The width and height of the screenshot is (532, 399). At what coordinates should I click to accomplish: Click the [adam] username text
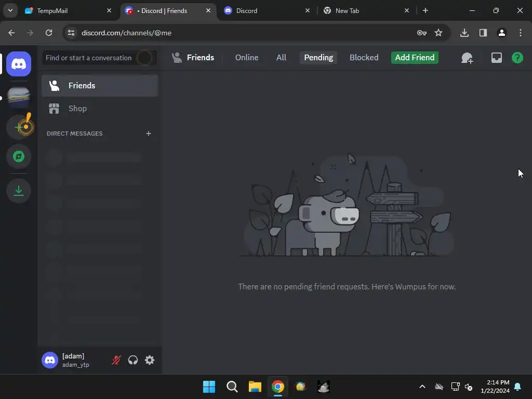(x=73, y=356)
